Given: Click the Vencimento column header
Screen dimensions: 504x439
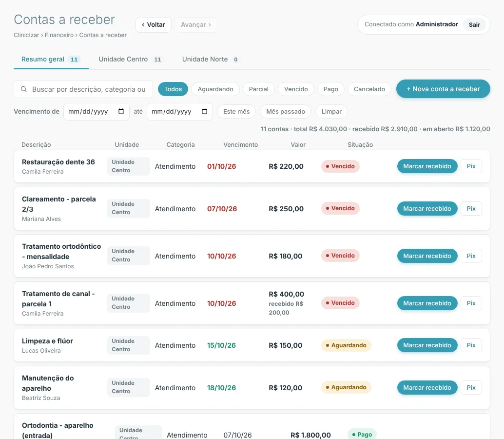Looking at the screenshot, I should pyautogui.click(x=240, y=145).
